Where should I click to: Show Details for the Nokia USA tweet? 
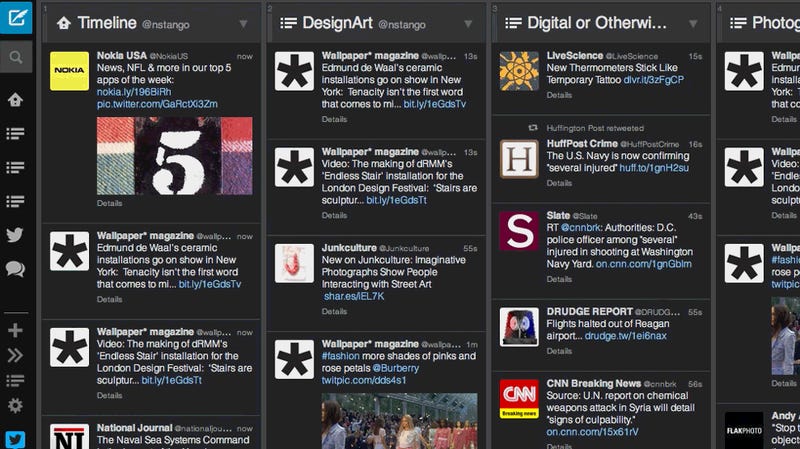tap(109, 203)
